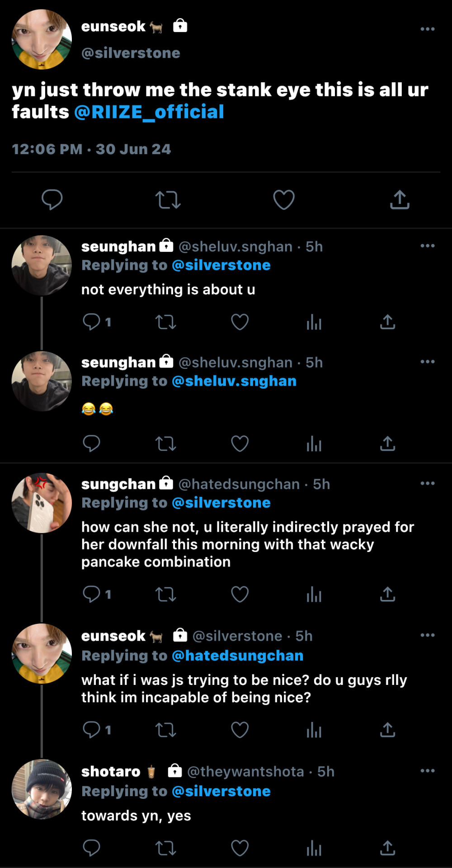Screen dimensions: 452x868
Task: Open the @RIIZE_official mention link
Action: pyautogui.click(x=149, y=112)
